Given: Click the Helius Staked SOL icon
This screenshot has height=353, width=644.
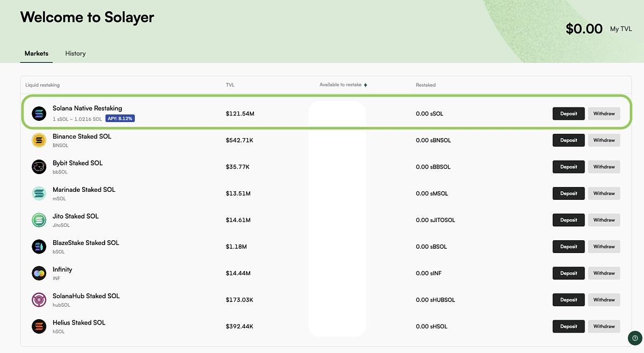Looking at the screenshot, I should [x=39, y=326].
